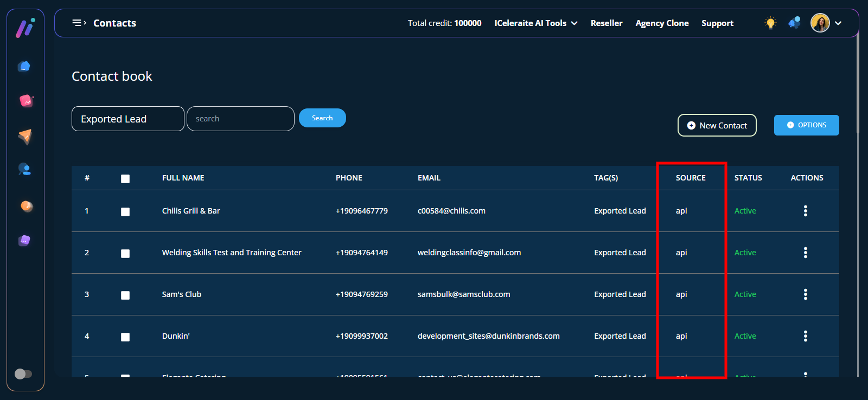Click the lightbulb icon in header
Viewport: 868px width, 400px height.
770,23
